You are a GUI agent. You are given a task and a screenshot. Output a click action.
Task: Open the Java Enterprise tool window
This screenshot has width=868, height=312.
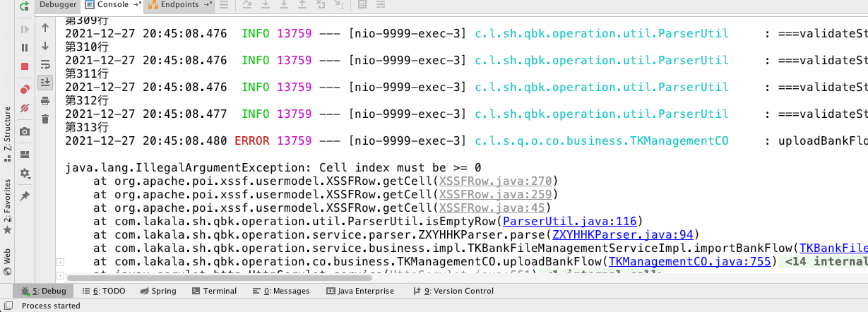click(360, 291)
